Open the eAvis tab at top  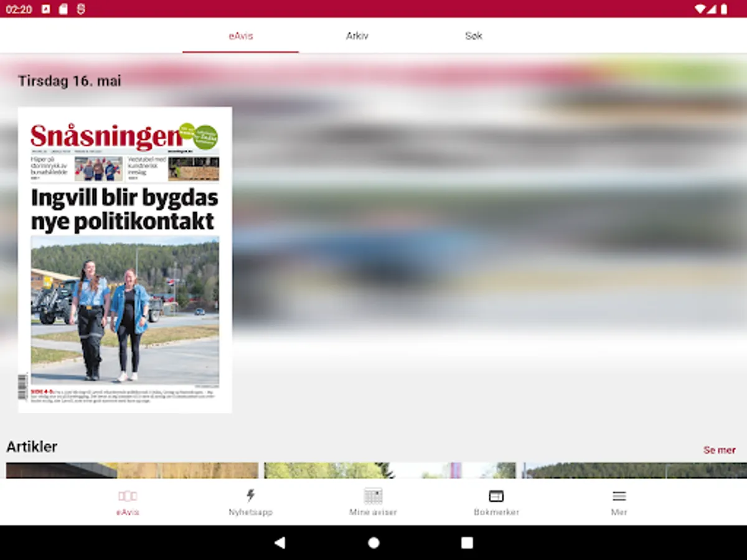point(241,36)
